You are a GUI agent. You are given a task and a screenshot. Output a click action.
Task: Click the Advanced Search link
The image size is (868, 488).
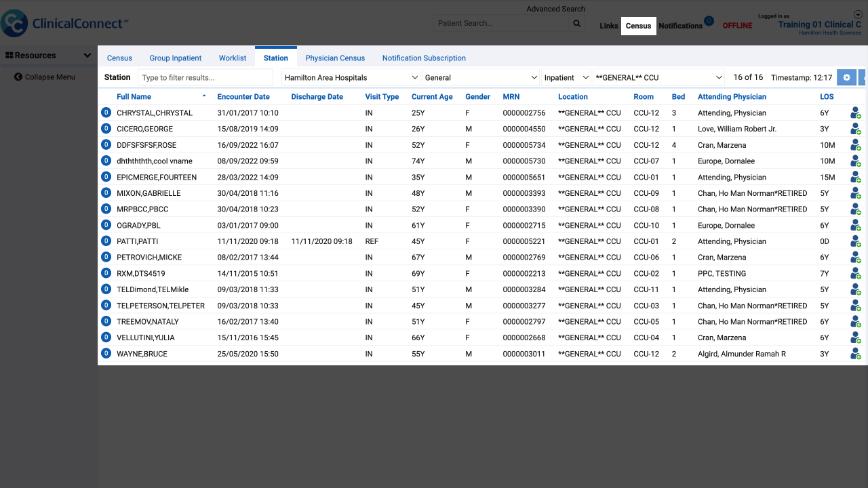click(x=555, y=9)
